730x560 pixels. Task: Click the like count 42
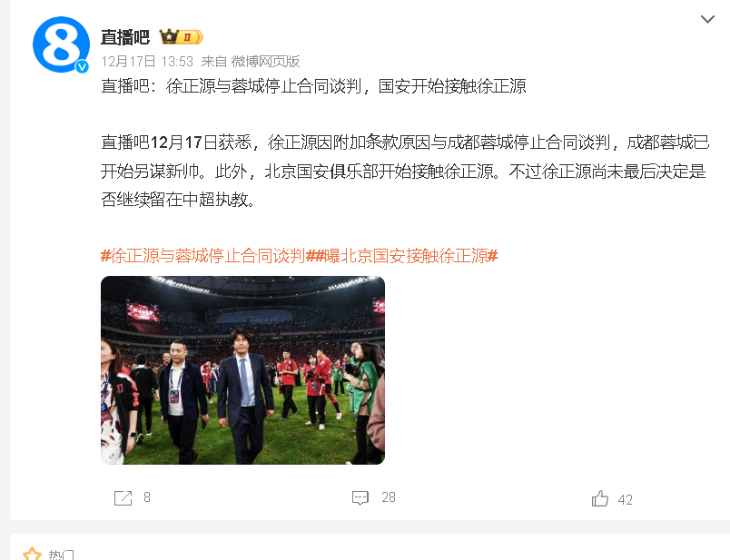pyautogui.click(x=625, y=500)
